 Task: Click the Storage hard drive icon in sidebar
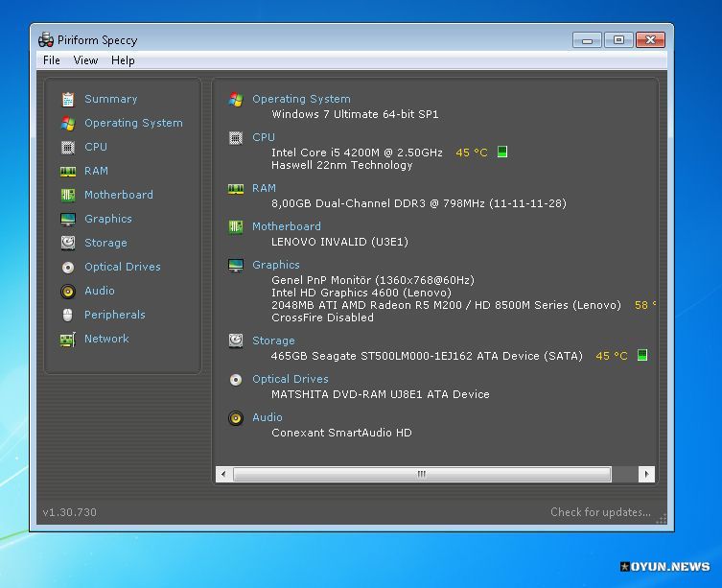pos(68,243)
